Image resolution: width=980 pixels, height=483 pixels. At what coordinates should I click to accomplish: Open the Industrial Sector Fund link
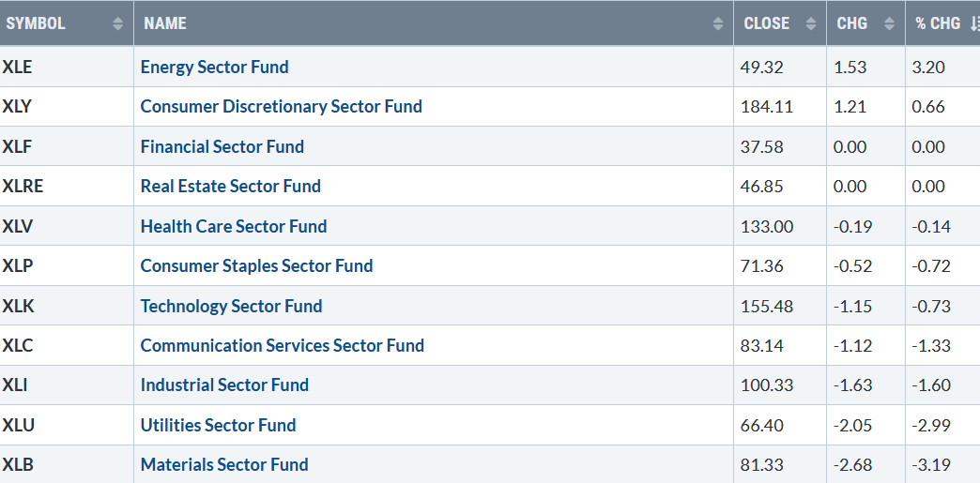[224, 385]
